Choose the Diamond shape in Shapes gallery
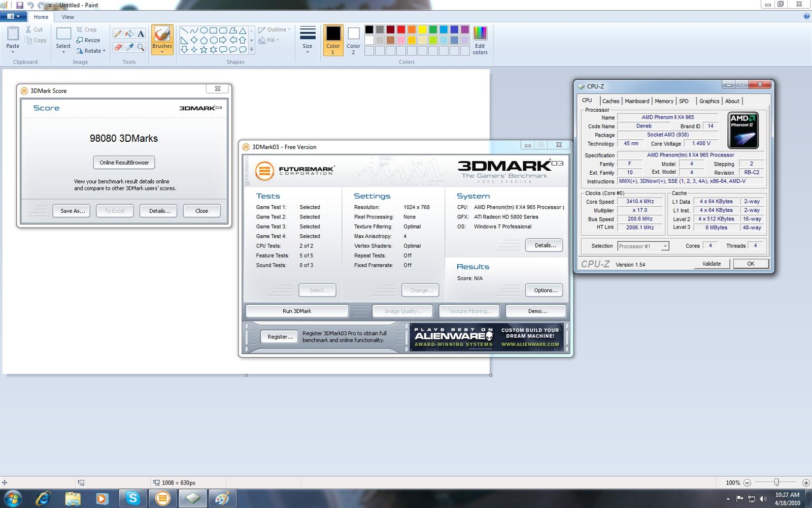This screenshot has height=508, width=812. click(x=194, y=40)
